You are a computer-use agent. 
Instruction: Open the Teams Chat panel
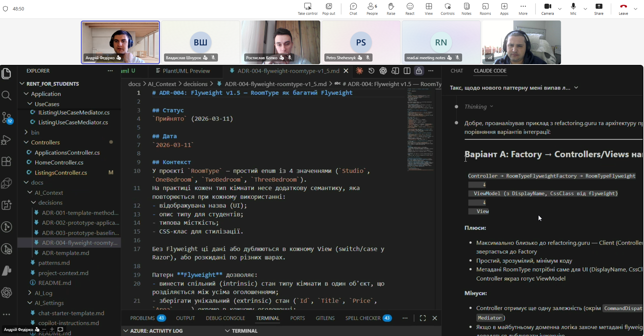coord(353,9)
